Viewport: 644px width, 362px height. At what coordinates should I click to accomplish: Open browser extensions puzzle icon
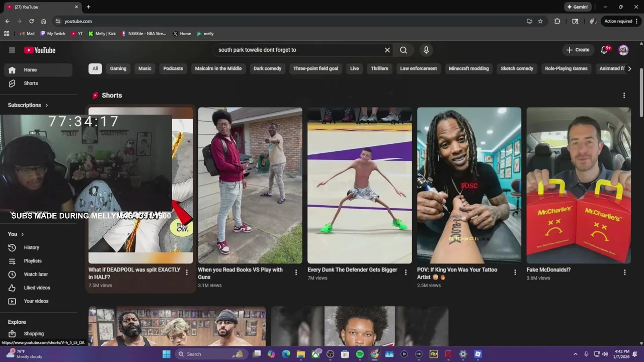[557, 21]
